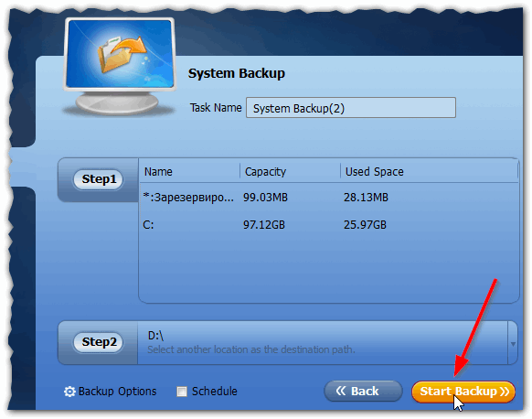Click the System Backup monitor icon
This screenshot has height=419, width=532.
pos(120,67)
